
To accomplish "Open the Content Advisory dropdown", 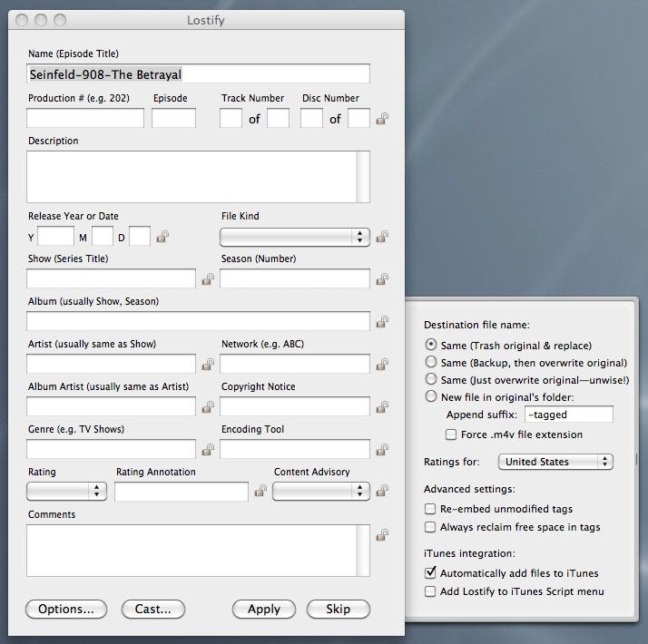I will [321, 491].
